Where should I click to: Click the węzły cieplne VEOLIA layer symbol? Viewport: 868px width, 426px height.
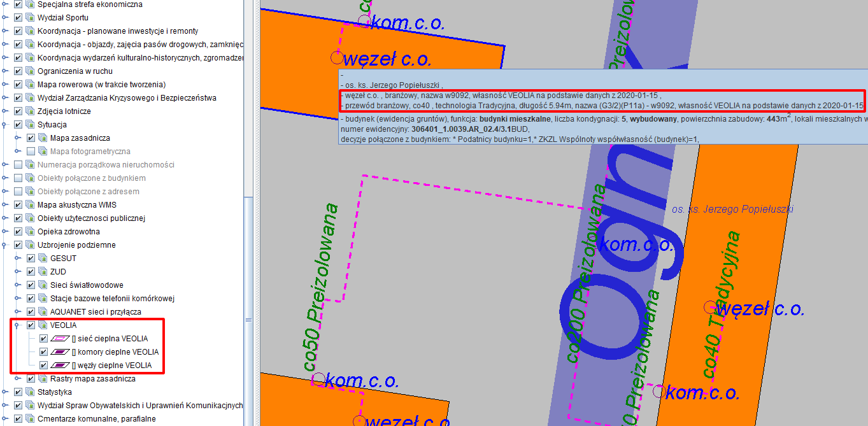tap(60, 366)
